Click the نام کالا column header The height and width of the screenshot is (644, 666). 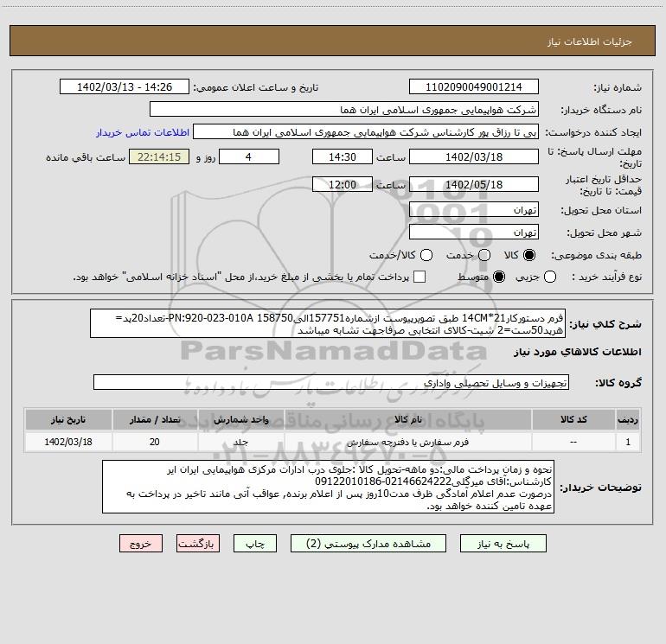coord(407,420)
